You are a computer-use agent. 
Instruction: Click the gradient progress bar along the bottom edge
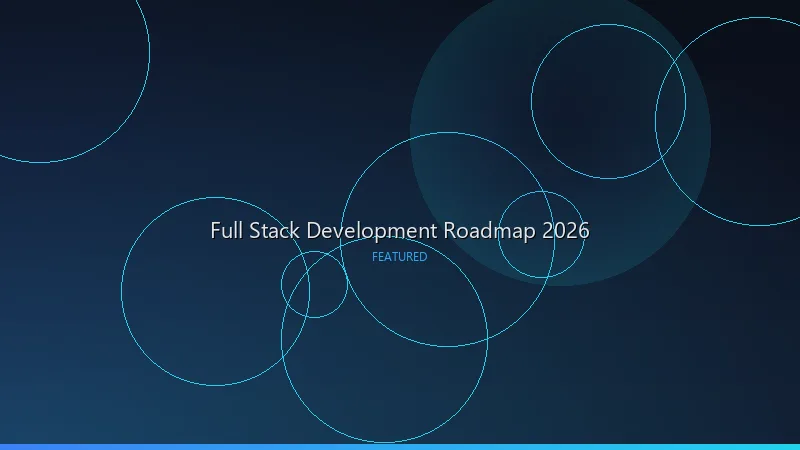pos(400,446)
